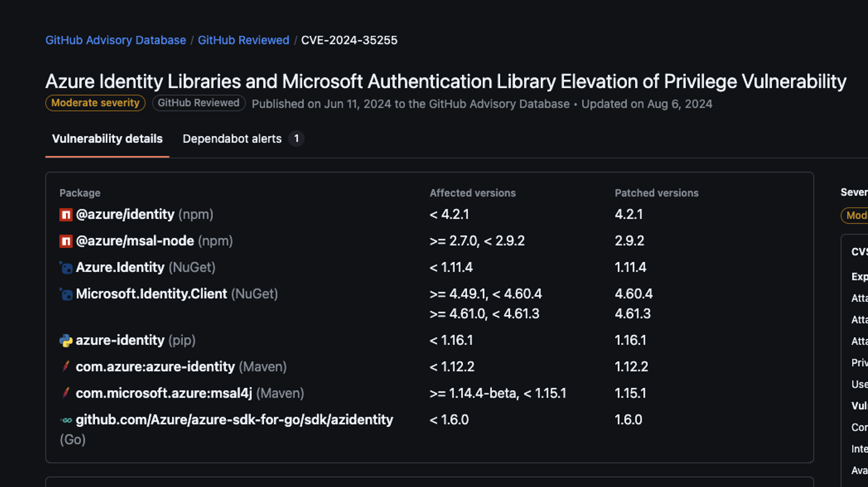The width and height of the screenshot is (868, 487).
Task: Select github.com/Azure/azure-sdk-for-go/sdk/azidentity package name
Action: pyautogui.click(x=234, y=420)
